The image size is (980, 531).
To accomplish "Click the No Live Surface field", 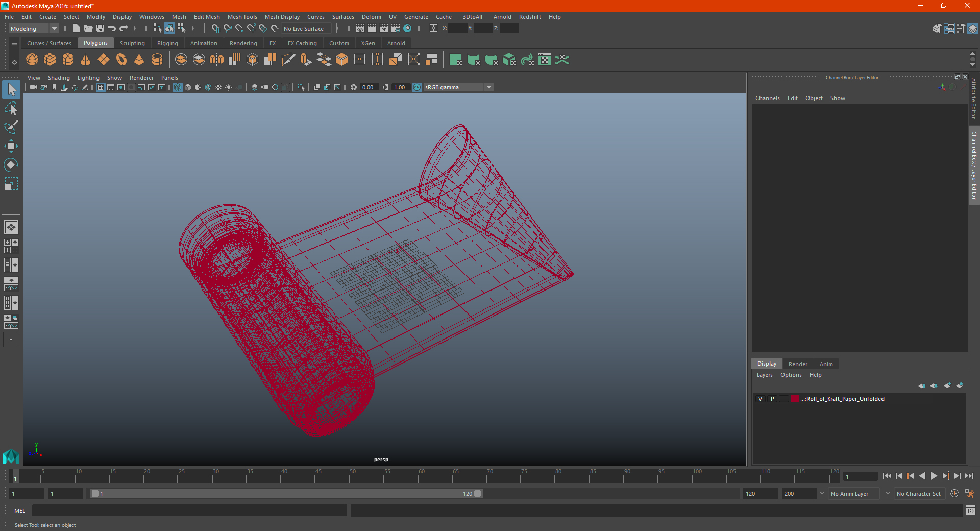I will [306, 29].
